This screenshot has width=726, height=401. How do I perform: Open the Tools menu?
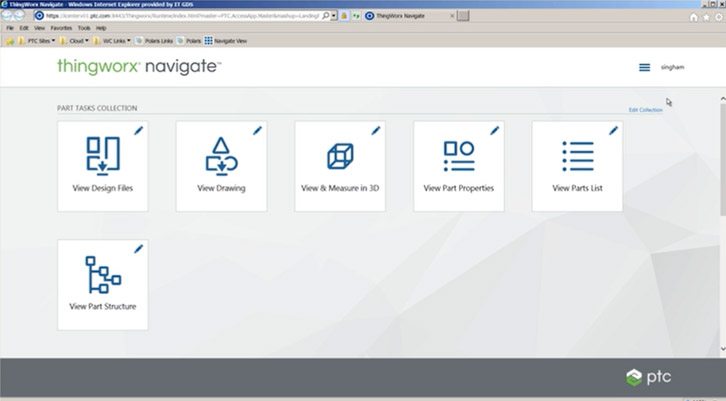coord(84,28)
